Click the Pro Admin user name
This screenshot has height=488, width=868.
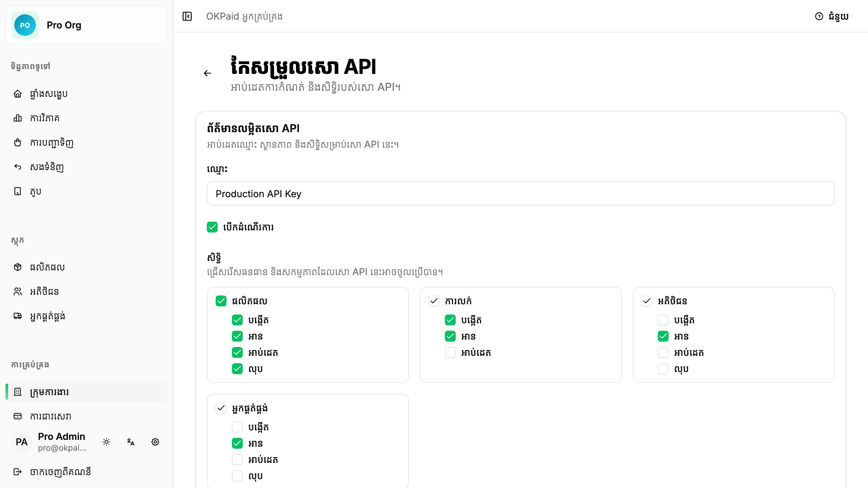click(61, 436)
